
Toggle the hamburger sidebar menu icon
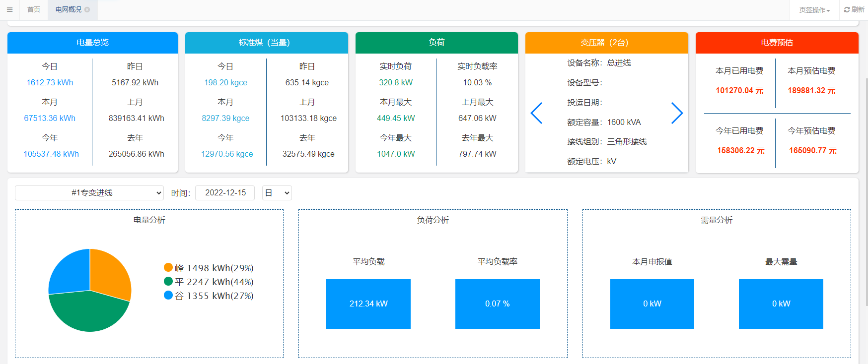click(x=9, y=9)
